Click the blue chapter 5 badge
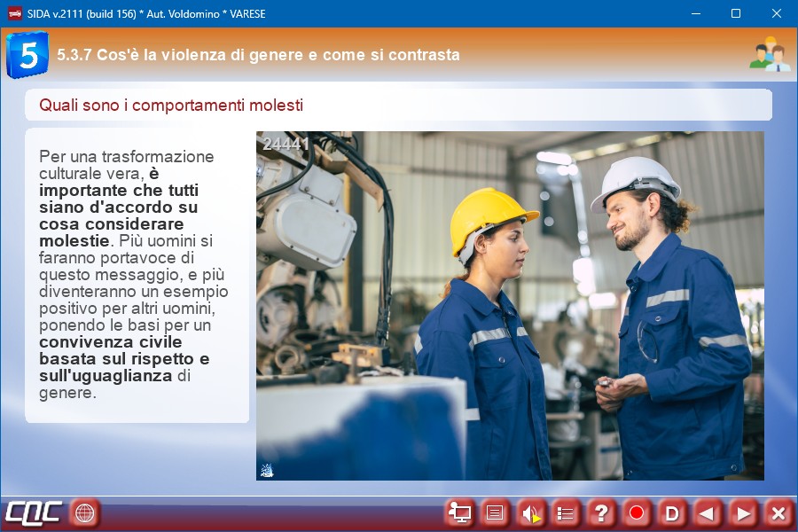Viewport: 798px width, 532px height. [27, 55]
